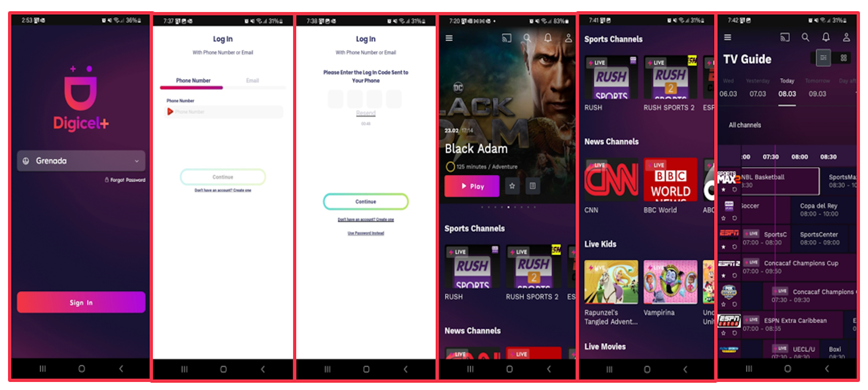Screen dimensions: 868x390
Task: Open the CNN live channel thumbnail
Action: click(x=611, y=180)
